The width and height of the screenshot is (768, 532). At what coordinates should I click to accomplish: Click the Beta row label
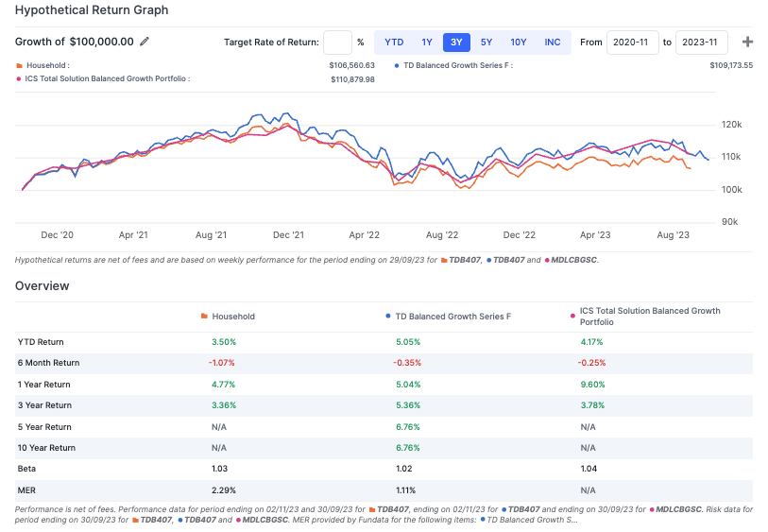click(26, 469)
